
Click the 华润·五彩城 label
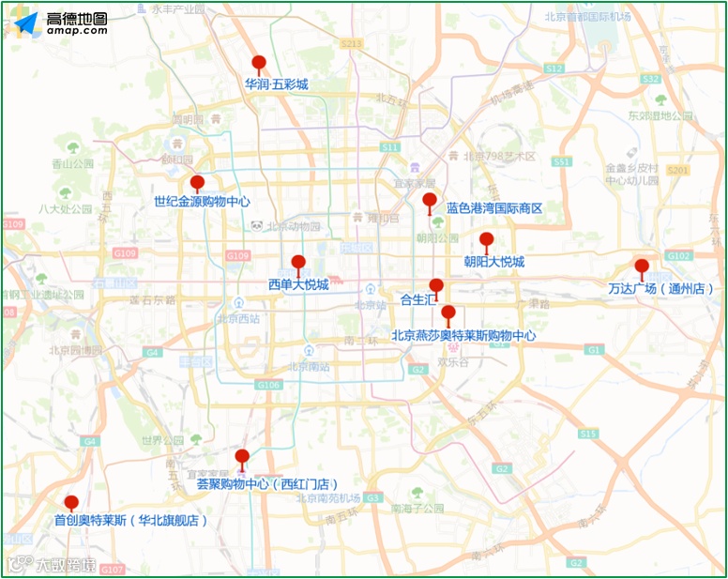(x=276, y=84)
